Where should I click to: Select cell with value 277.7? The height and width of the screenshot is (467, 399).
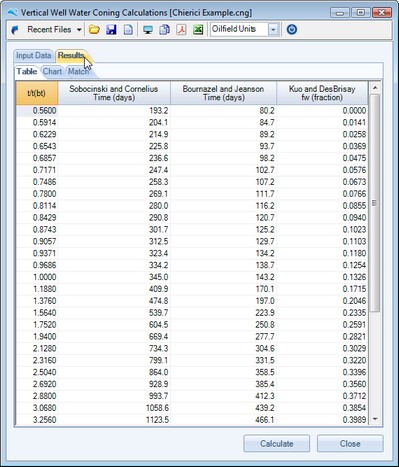tap(223, 336)
